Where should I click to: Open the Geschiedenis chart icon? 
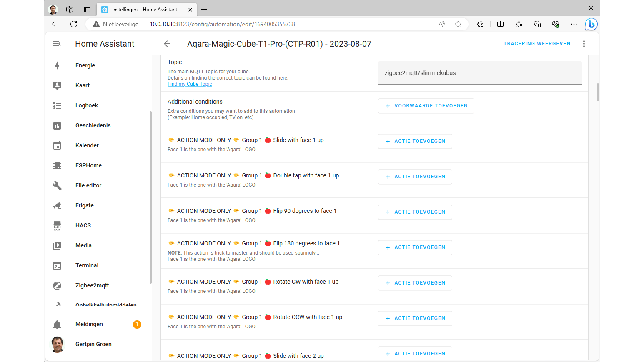(x=57, y=125)
